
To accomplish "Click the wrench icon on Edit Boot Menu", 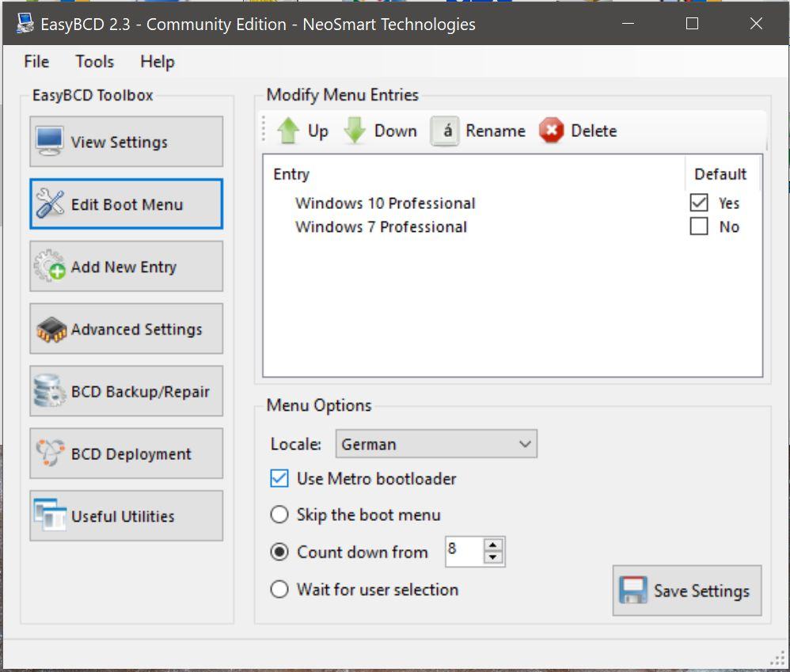I will [50, 203].
